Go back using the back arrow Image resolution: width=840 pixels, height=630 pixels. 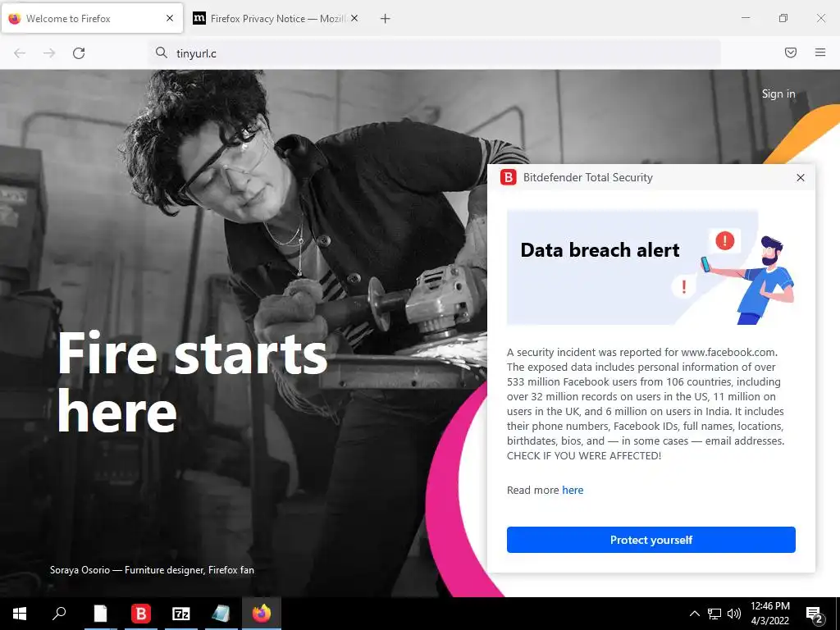pos(20,53)
